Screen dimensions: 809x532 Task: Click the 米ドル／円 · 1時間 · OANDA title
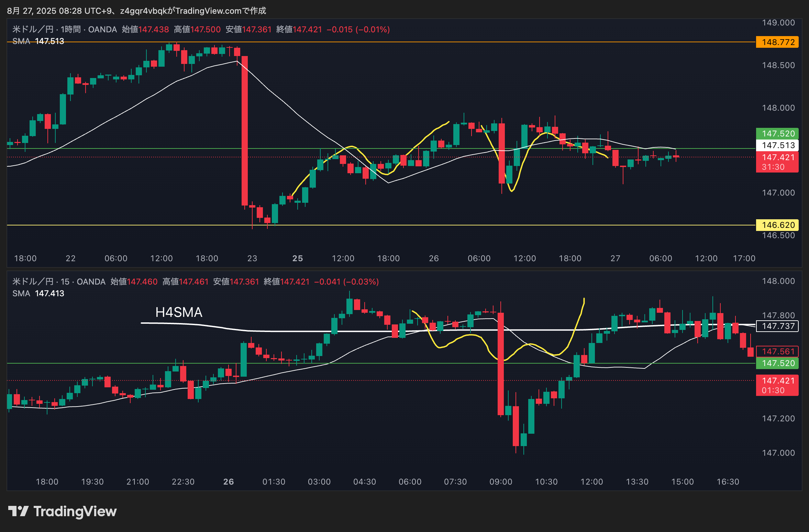[x=65, y=30]
